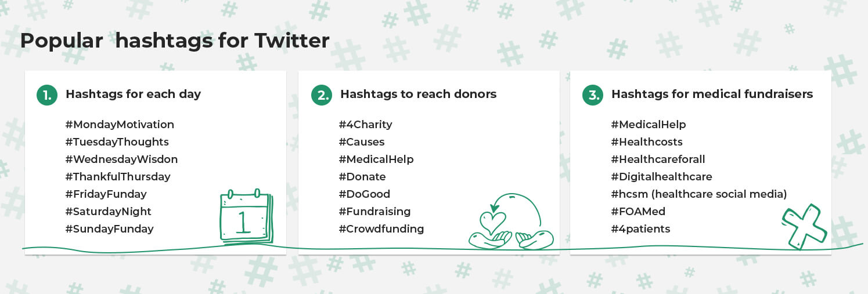
Task: Click the #4Charity hashtag
Action: pos(366,125)
